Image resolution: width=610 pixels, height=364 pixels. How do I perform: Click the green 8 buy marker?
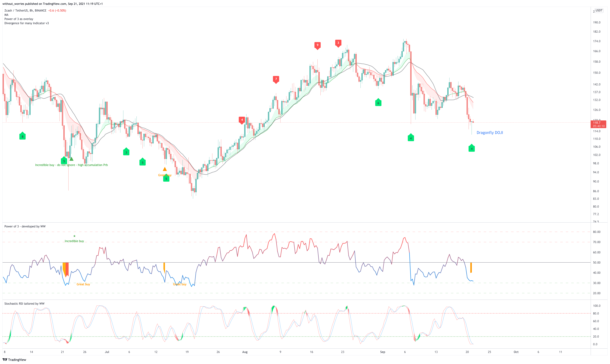[22, 136]
